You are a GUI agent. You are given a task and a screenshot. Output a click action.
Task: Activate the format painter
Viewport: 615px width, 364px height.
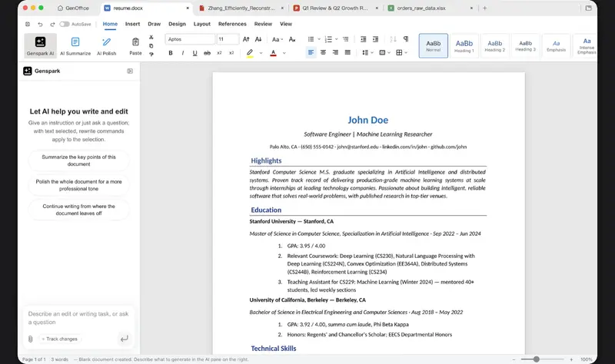(151, 54)
